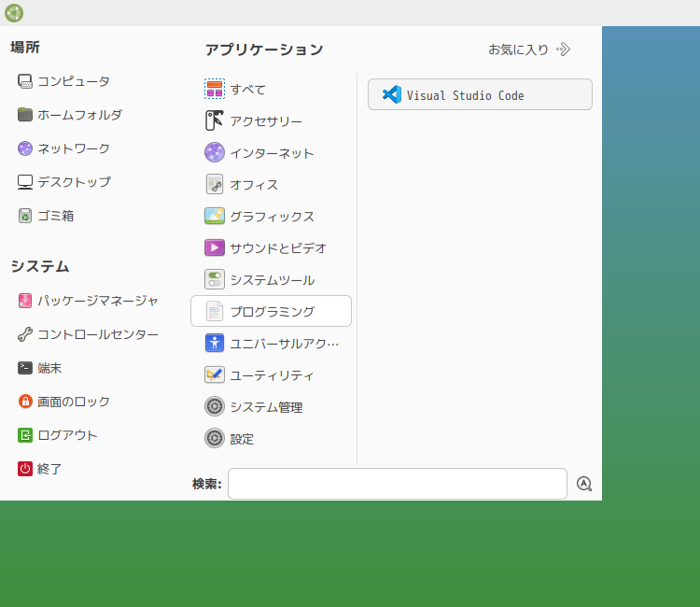The width and height of the screenshot is (700, 607).
Task: Select the ユニバーサルアクセス category
Action: tap(271, 344)
